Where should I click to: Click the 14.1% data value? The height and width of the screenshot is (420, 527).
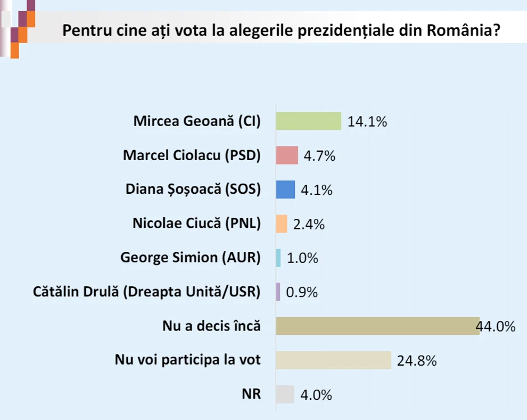367,122
